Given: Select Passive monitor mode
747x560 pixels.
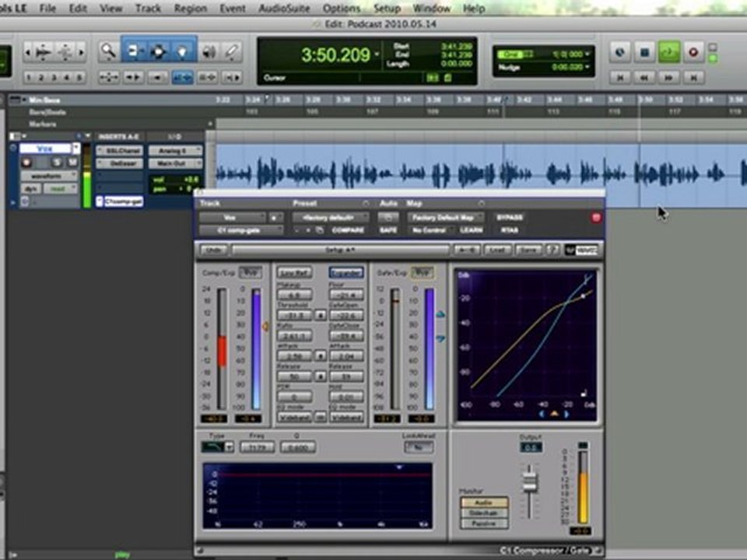Looking at the screenshot, I should tap(483, 523).
